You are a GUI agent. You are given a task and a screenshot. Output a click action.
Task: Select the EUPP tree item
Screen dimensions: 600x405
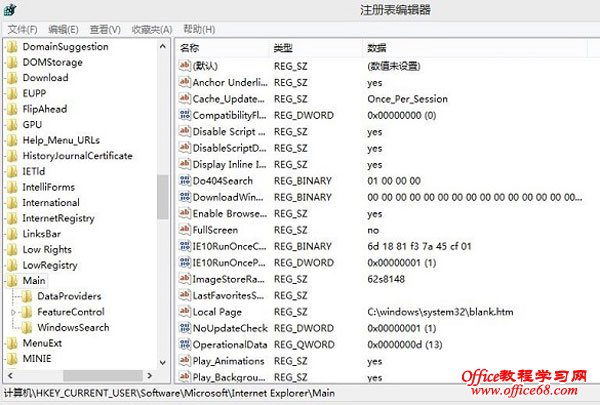point(34,94)
